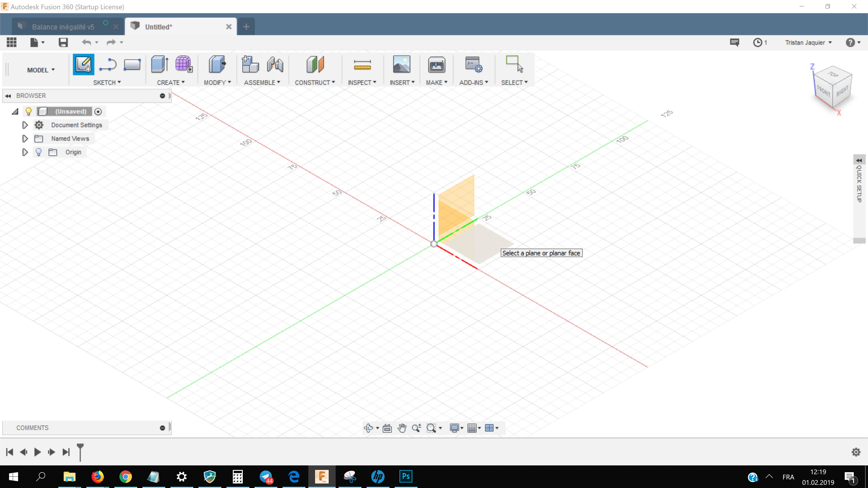This screenshot has height=488, width=868.
Task: Collapse the BROWSER panel arrows
Action: (x=8, y=96)
